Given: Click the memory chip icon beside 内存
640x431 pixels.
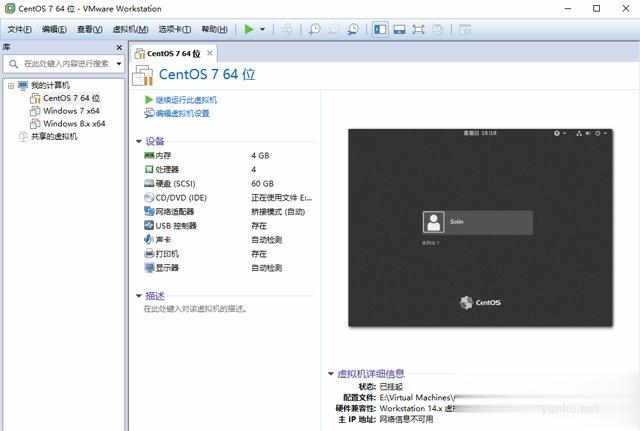Looking at the screenshot, I should 149,155.
